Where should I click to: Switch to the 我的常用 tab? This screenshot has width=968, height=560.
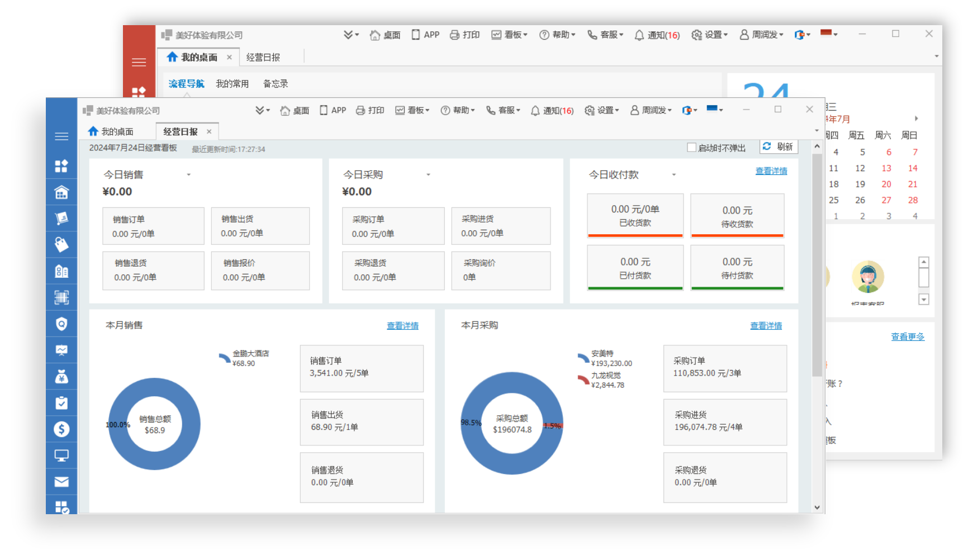pos(232,84)
